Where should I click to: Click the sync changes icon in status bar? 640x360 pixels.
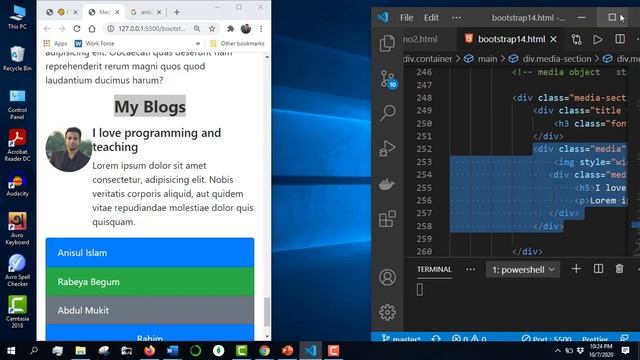(436, 338)
